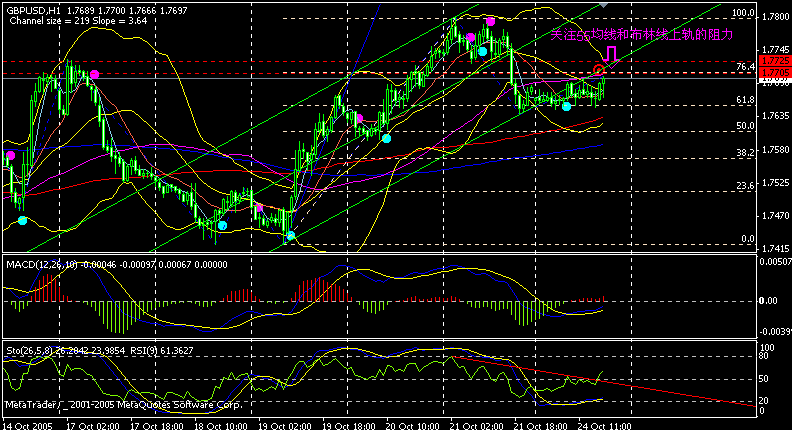Select the Fibonacci 38.2 level label
Screen dimensions: 792x430
746,152
